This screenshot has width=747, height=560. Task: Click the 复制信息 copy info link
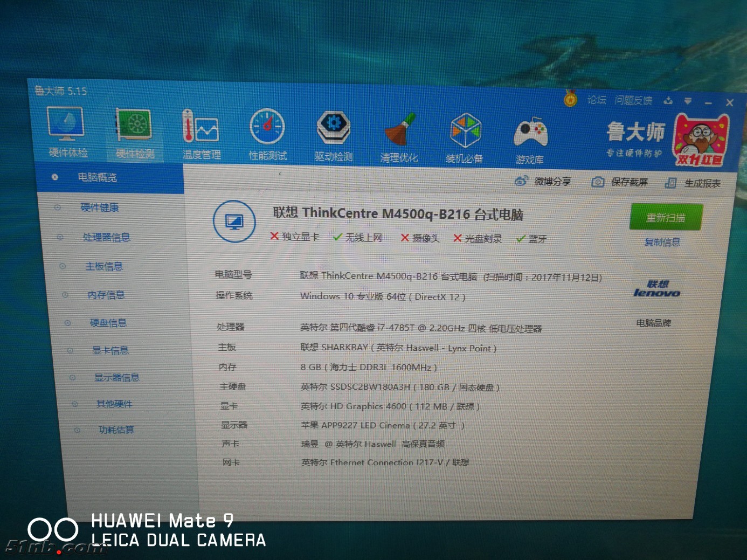tap(662, 243)
